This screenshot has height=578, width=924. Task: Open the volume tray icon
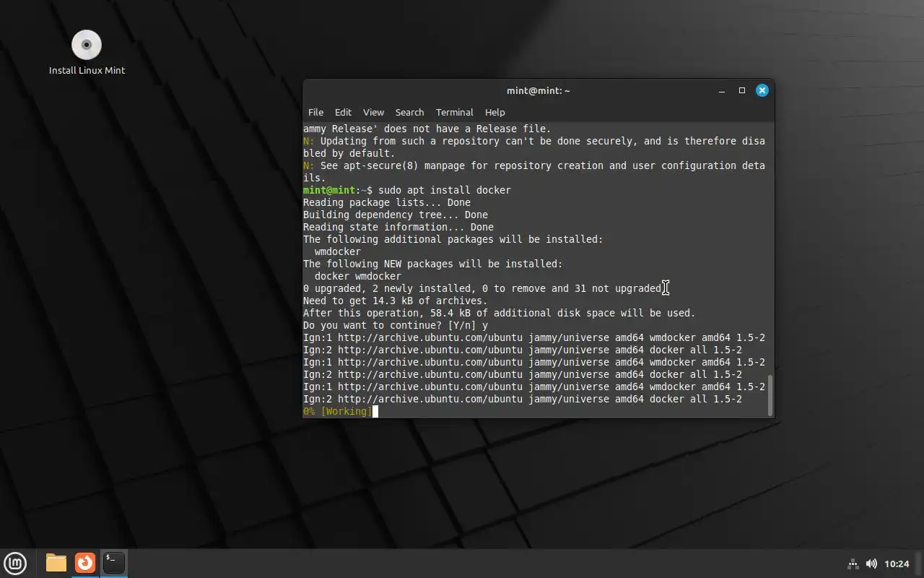click(x=871, y=564)
